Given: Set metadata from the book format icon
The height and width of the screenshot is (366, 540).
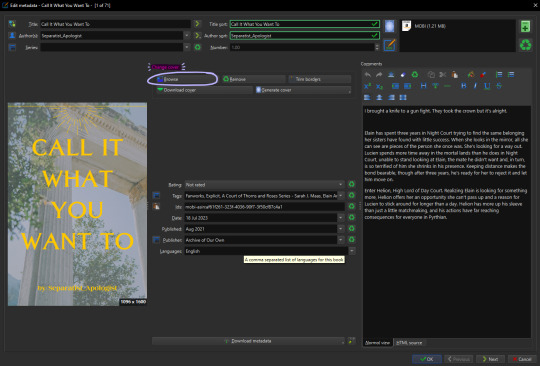Looking at the screenshot, I should (390, 45).
